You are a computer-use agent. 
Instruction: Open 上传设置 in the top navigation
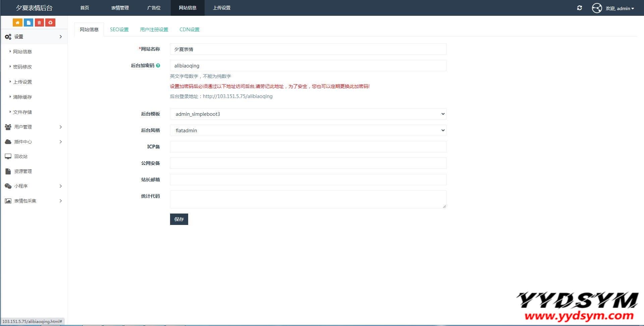point(221,8)
